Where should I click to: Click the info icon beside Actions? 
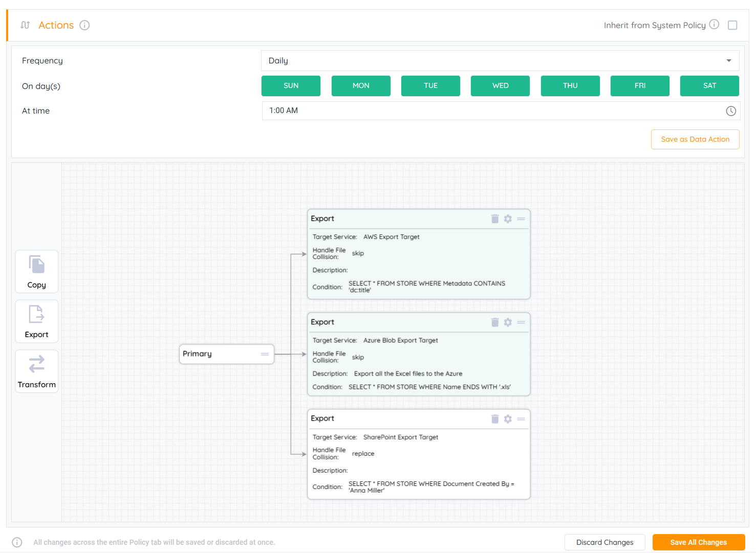tap(84, 25)
